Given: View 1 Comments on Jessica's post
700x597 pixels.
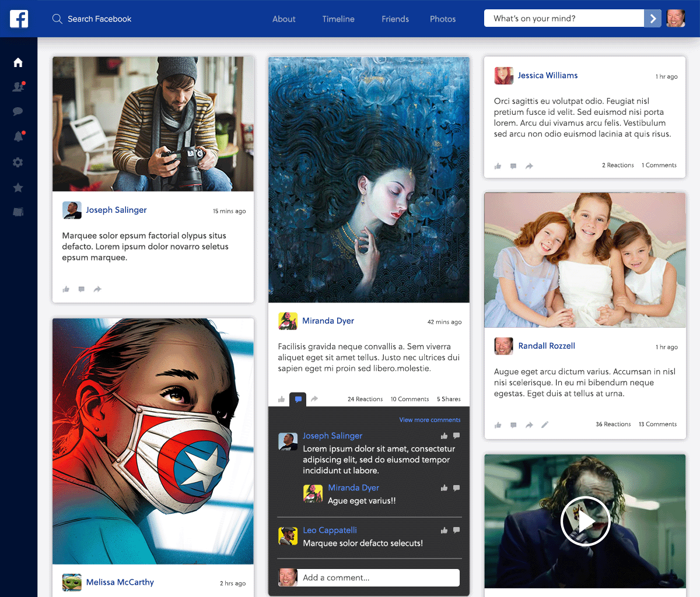Looking at the screenshot, I should [x=659, y=166].
